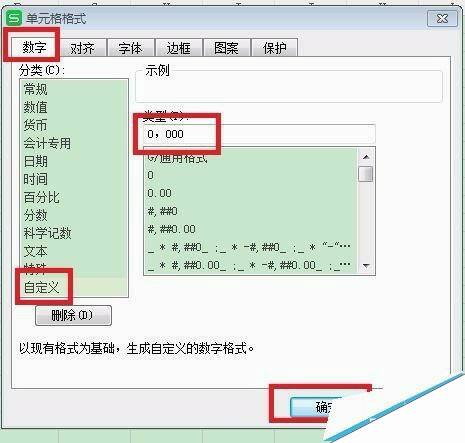The height and width of the screenshot is (443, 465).
Task: Select 常规 in category list
Action: point(73,89)
